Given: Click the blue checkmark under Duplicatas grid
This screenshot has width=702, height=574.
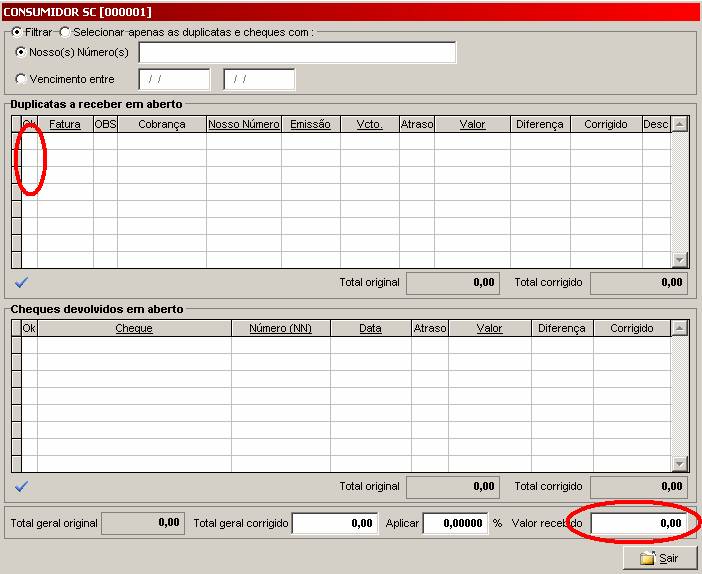Looking at the screenshot, I should coord(21,282).
